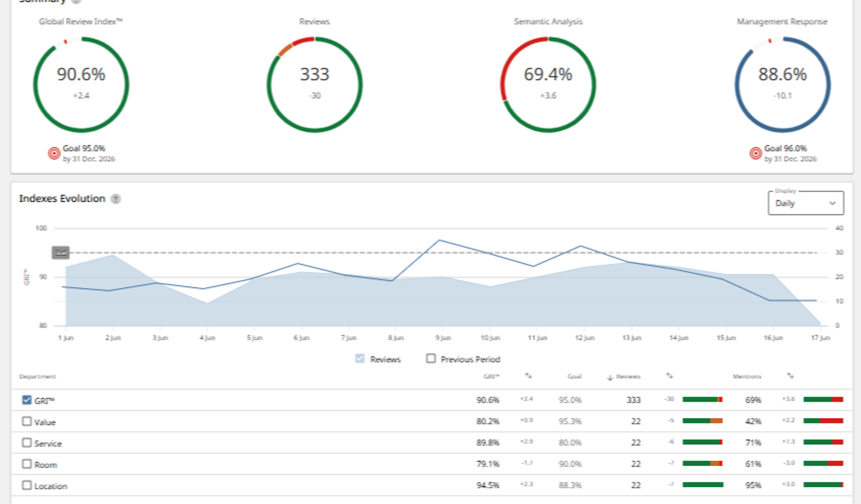Click the 9 Jun axis label
The image size is (861, 504).
pos(443,338)
